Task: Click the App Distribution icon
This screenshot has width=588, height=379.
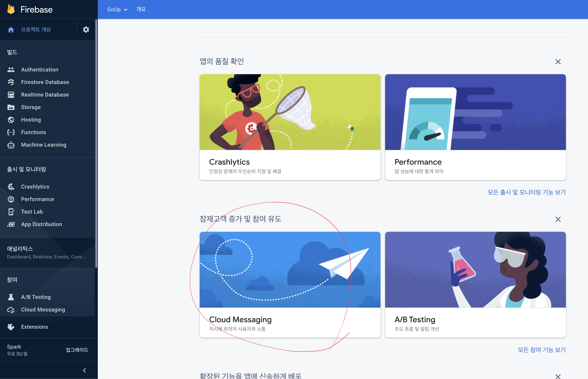Action: pos(11,224)
